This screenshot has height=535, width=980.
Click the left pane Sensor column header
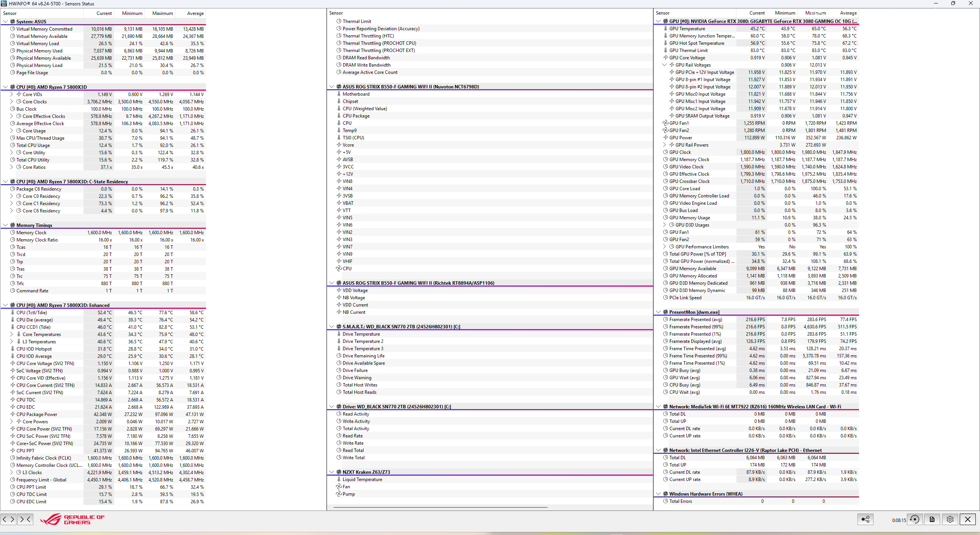[x=42, y=13]
